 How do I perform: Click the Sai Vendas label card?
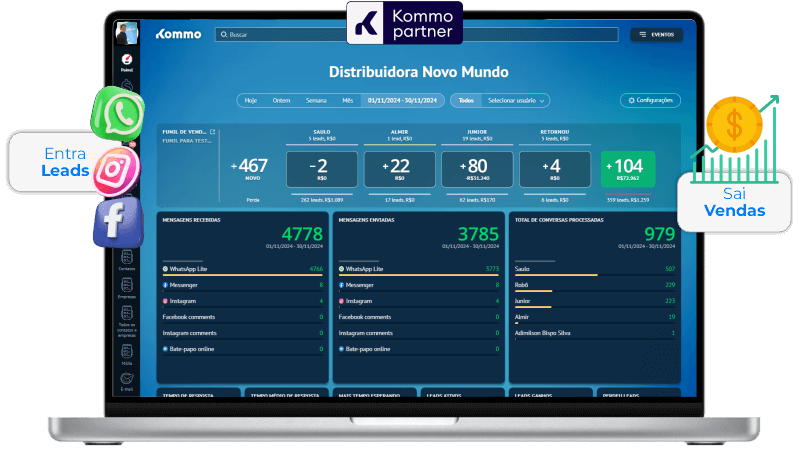pos(734,202)
